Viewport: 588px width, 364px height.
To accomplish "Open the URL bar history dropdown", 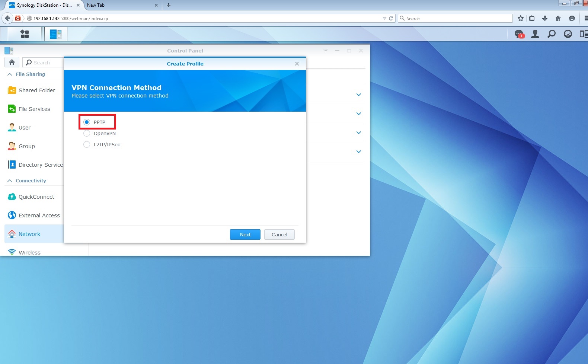I will pyautogui.click(x=384, y=18).
